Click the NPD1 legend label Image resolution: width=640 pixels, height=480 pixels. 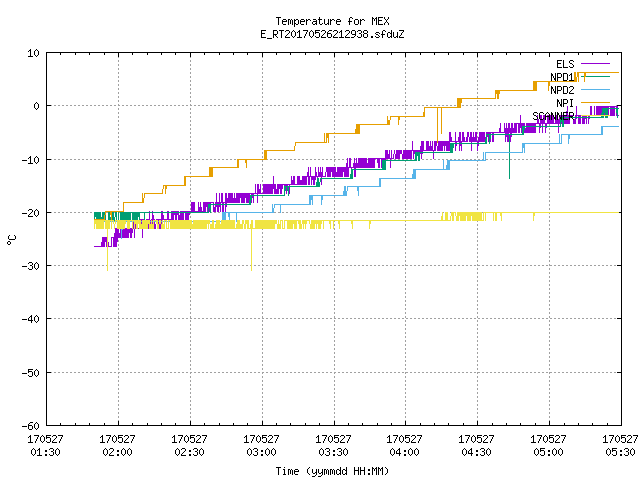(562, 77)
